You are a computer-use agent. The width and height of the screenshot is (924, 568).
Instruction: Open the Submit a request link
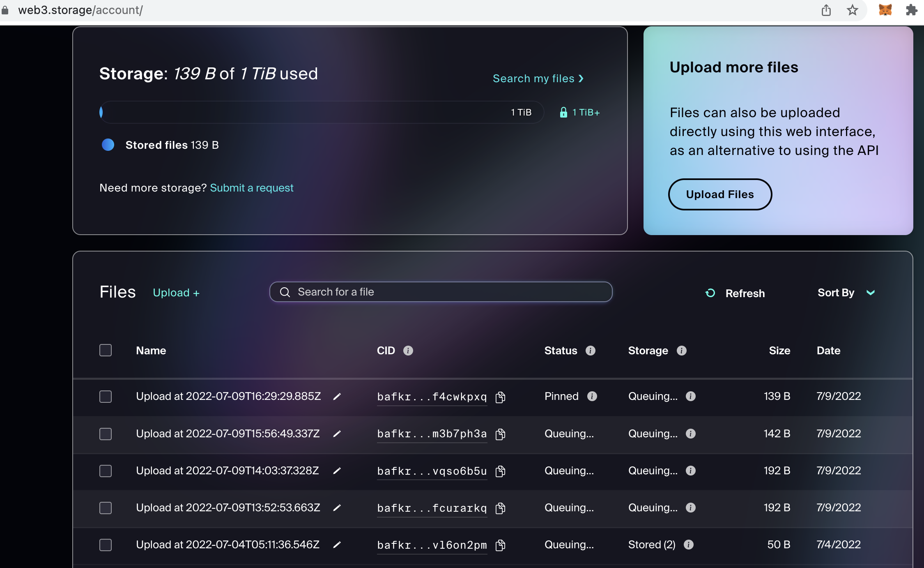[x=251, y=188]
